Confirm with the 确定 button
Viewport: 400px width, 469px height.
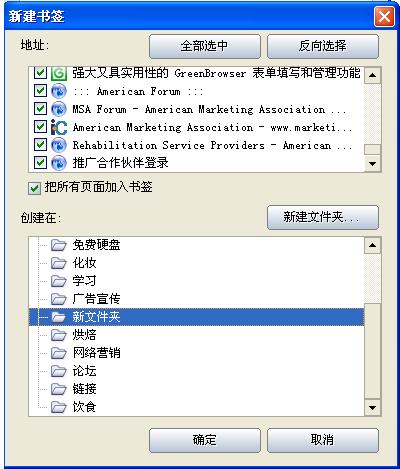click(205, 440)
